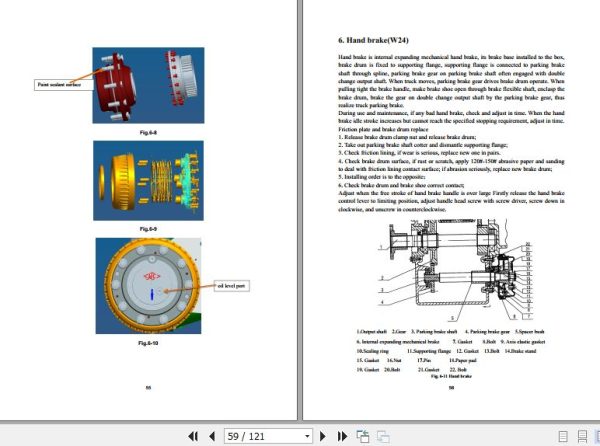Select single page layout view
The height and width of the screenshot is (446, 600).
(563, 436)
